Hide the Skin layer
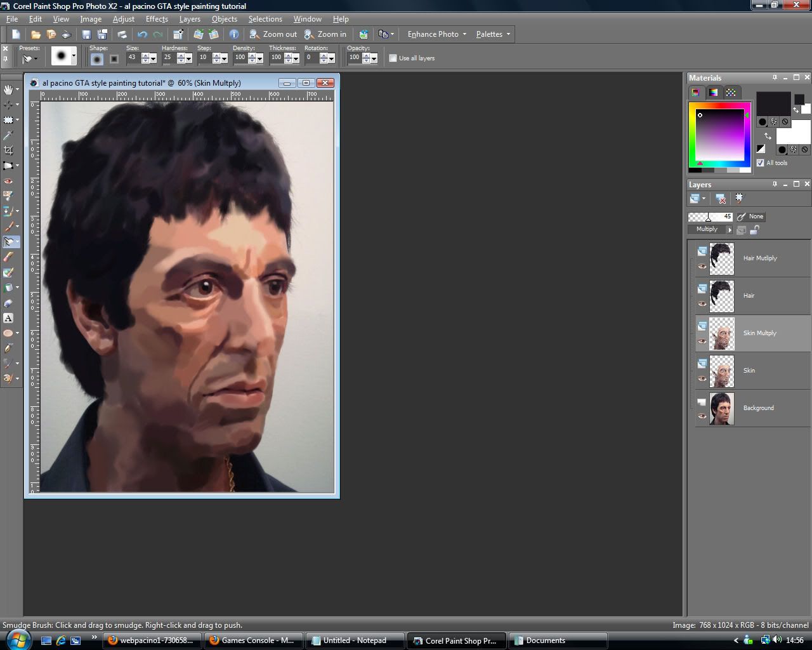Screen dimensions: 812x650 click(x=702, y=378)
